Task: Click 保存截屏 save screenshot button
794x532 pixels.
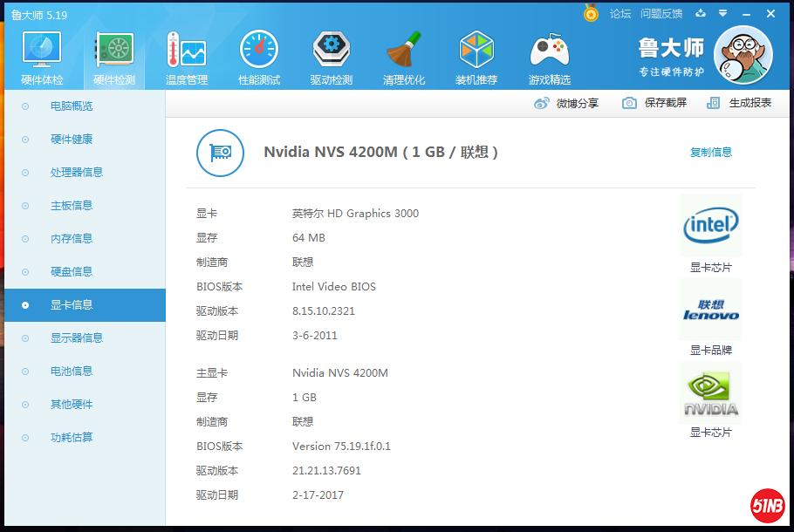Action: 654,103
